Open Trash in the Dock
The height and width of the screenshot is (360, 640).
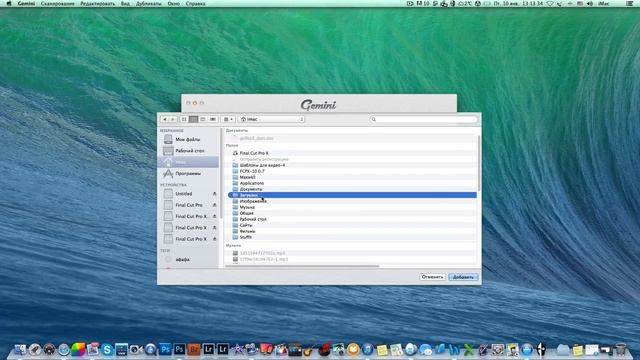[x=620, y=349]
